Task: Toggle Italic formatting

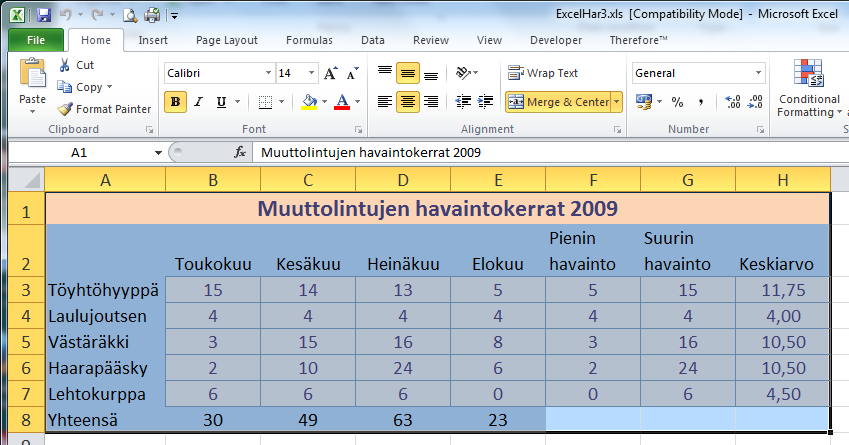Action: tap(198, 102)
